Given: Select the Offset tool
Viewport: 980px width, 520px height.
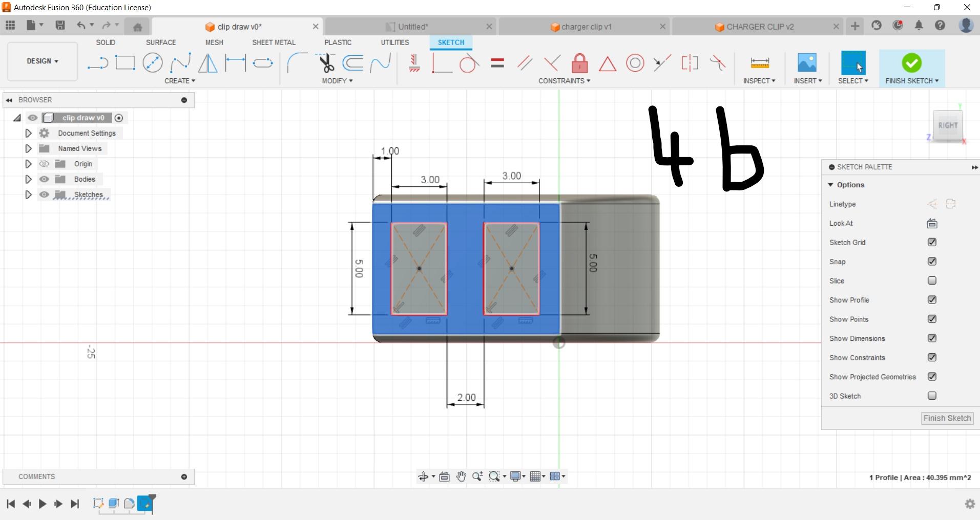Looking at the screenshot, I should coord(353,62).
